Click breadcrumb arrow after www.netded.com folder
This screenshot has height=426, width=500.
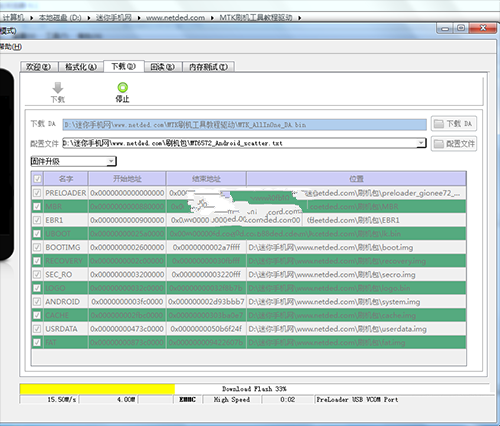[x=212, y=18]
